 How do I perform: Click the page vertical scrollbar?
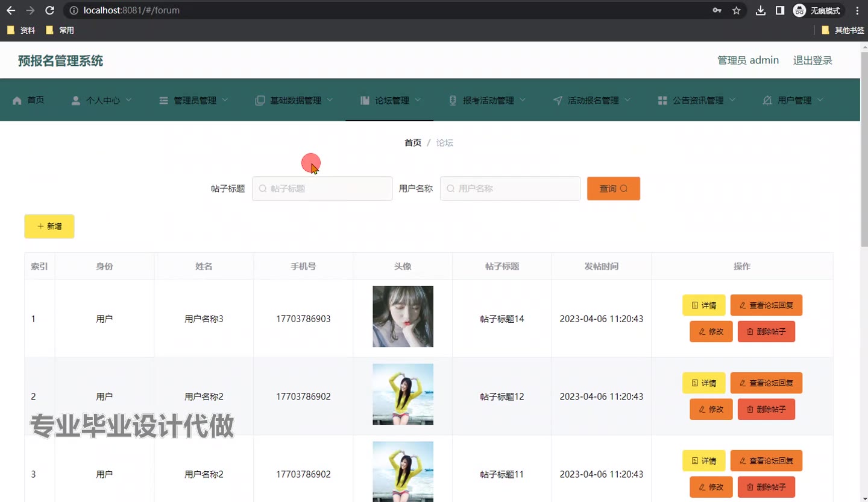(x=864, y=151)
